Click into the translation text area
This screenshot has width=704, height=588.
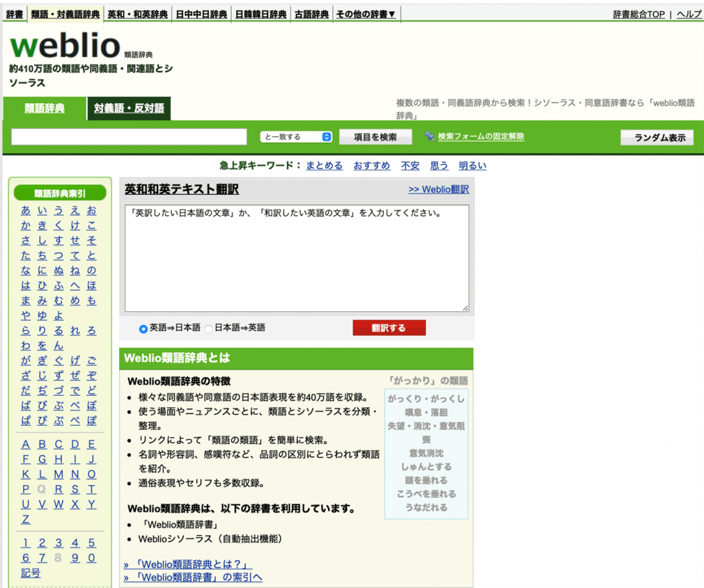pyautogui.click(x=297, y=258)
